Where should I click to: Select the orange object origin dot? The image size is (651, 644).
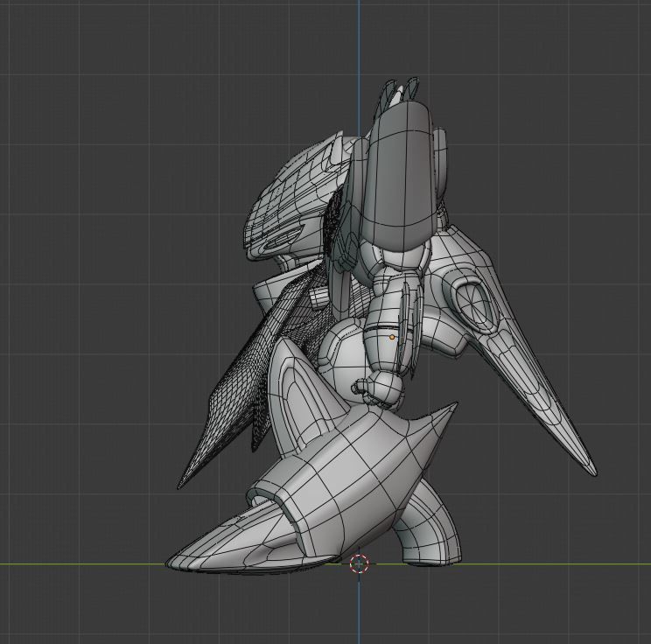[x=392, y=338]
